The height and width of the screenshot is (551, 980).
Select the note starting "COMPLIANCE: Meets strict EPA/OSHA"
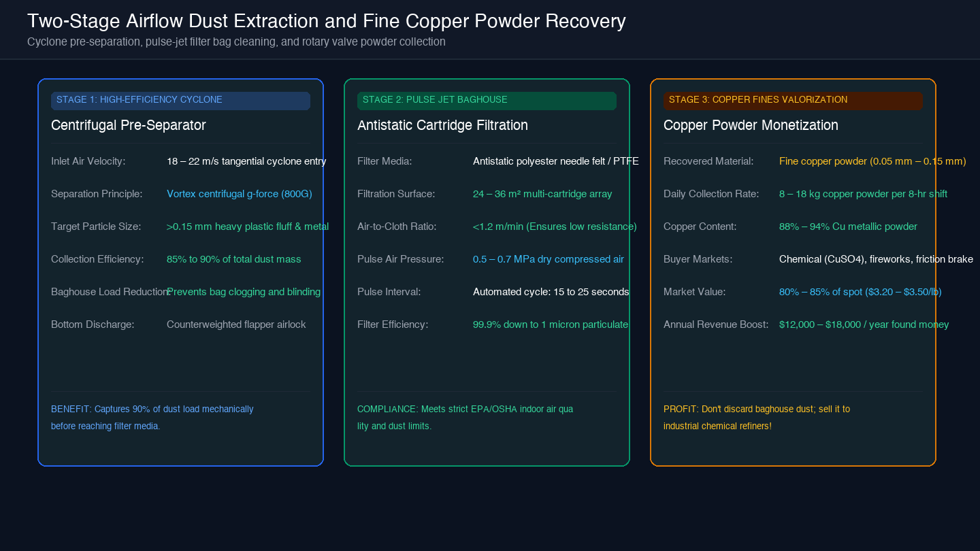tap(465, 418)
